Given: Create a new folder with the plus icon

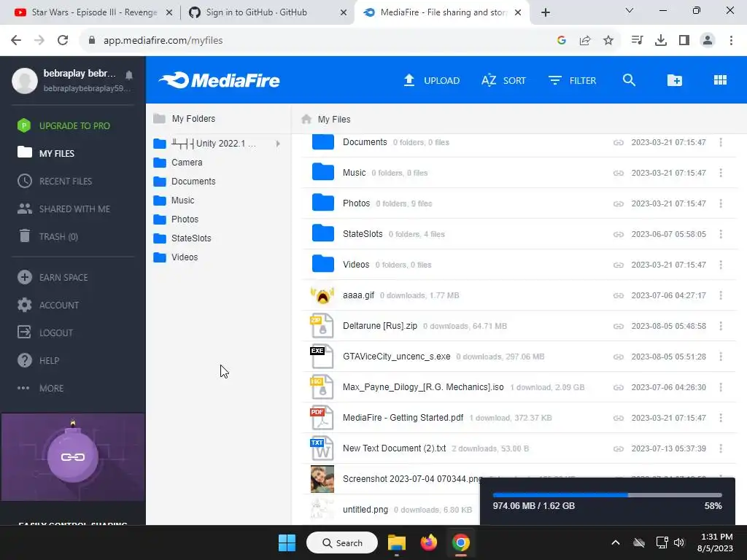Looking at the screenshot, I should pyautogui.click(x=674, y=80).
